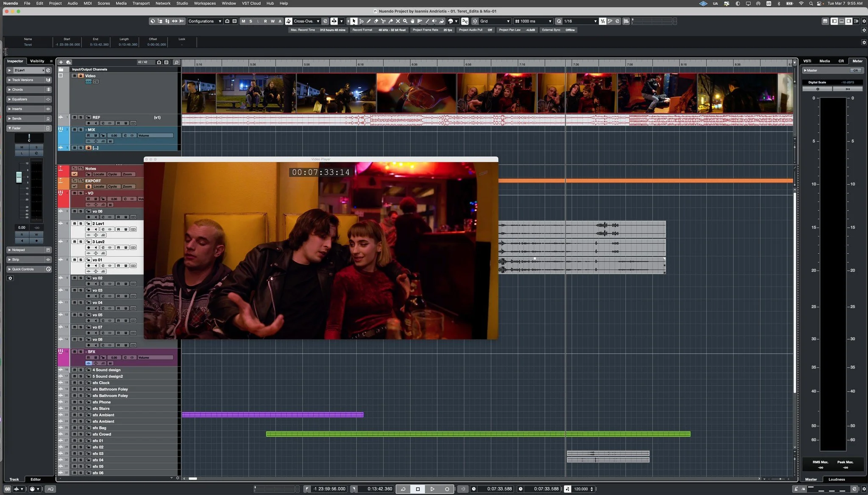The width and height of the screenshot is (868, 495).
Task: Open the Configurations dropdown
Action: tap(204, 21)
